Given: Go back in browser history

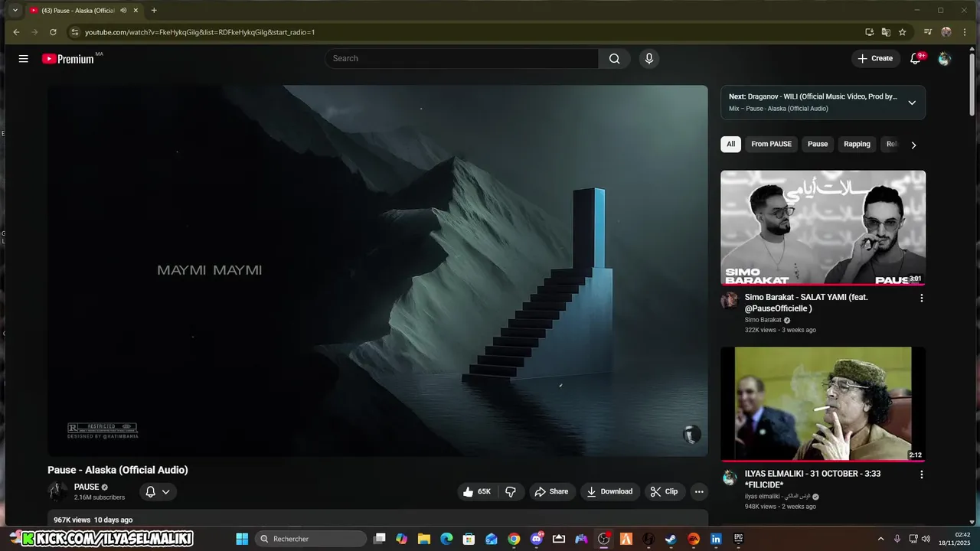Looking at the screenshot, I should (16, 32).
